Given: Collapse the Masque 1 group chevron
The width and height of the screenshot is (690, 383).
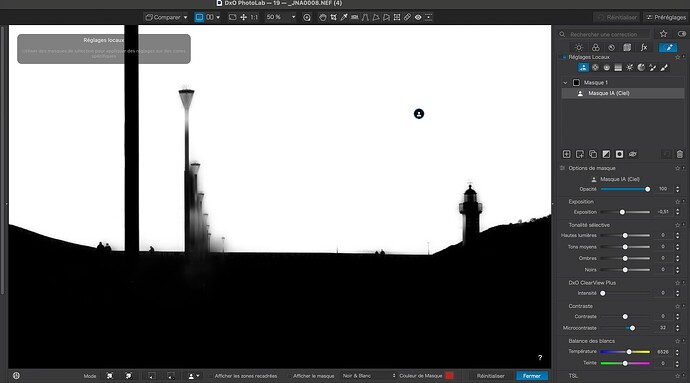Looking at the screenshot, I should [x=565, y=82].
